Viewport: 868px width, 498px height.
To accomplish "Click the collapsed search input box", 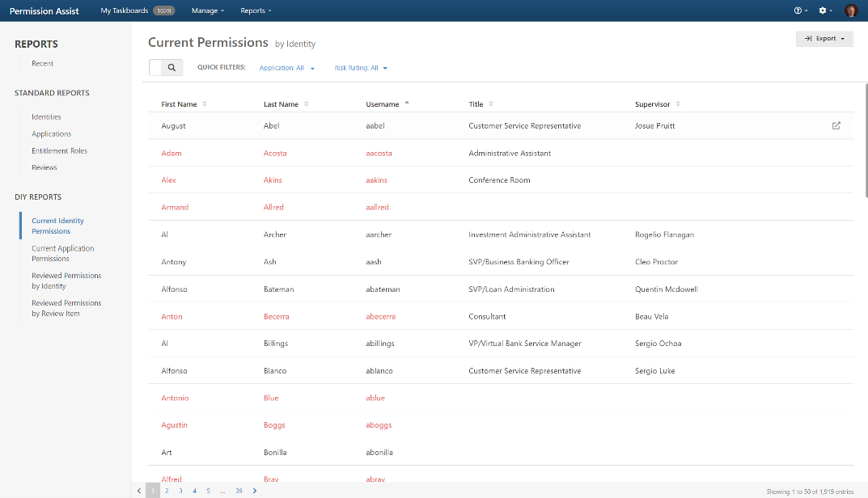I will 156,68.
